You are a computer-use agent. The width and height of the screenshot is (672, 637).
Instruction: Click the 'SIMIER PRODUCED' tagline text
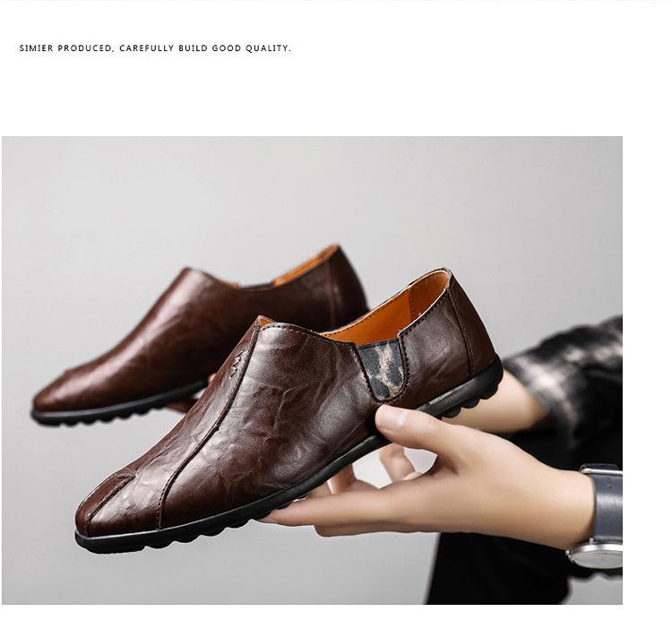point(155,48)
